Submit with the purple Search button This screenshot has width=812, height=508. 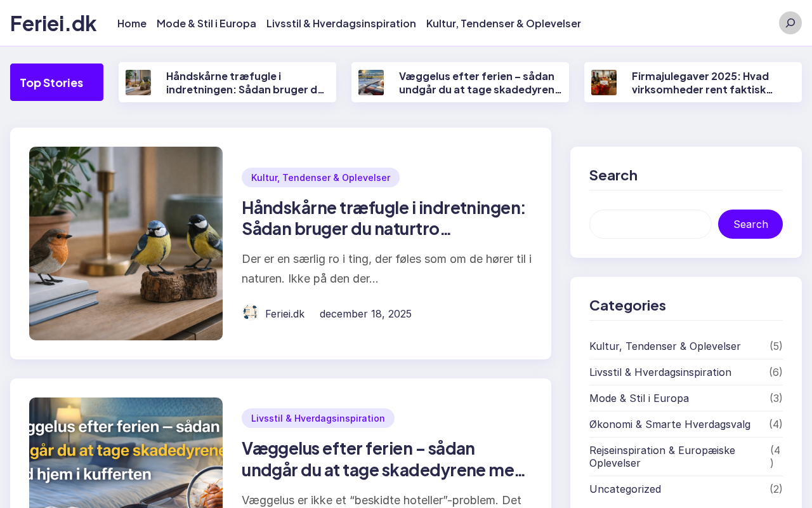point(750,224)
